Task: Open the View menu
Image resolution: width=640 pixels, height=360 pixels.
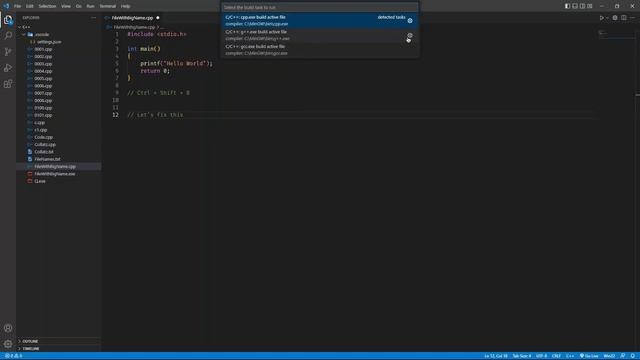Action: (x=66, y=6)
